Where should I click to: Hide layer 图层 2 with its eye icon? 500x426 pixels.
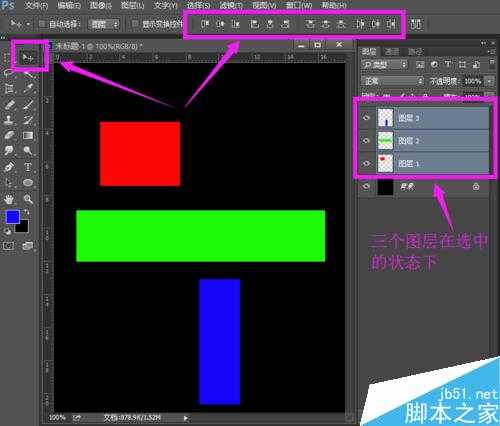366,140
